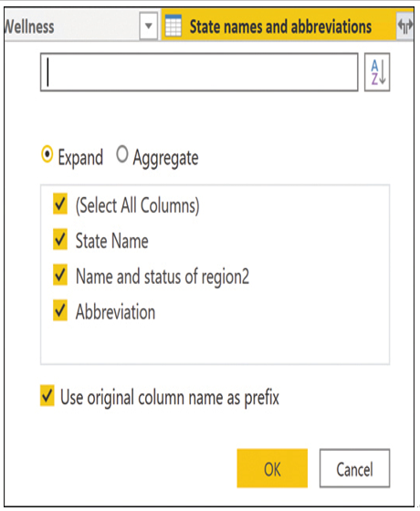The height and width of the screenshot is (511, 420).
Task: Click the Cancel button
Action: pos(355,468)
